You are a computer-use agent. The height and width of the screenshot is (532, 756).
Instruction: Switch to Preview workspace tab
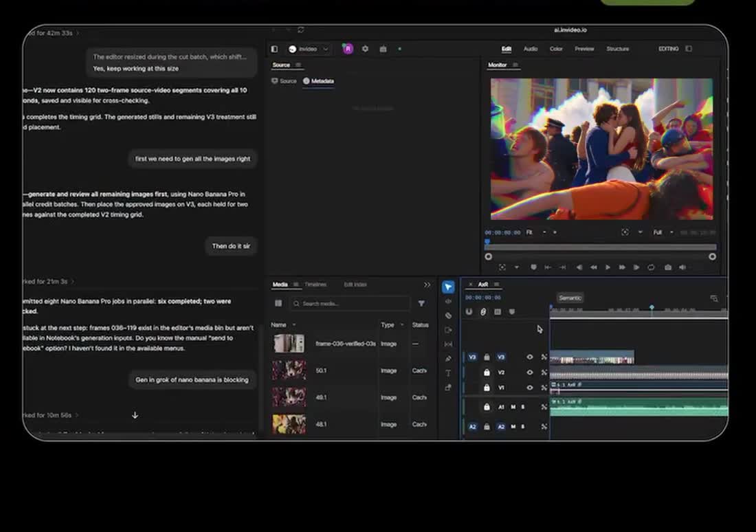(x=584, y=49)
